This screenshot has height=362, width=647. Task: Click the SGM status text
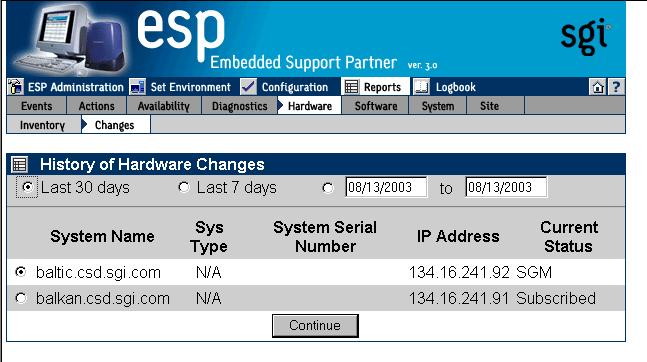coord(534,272)
